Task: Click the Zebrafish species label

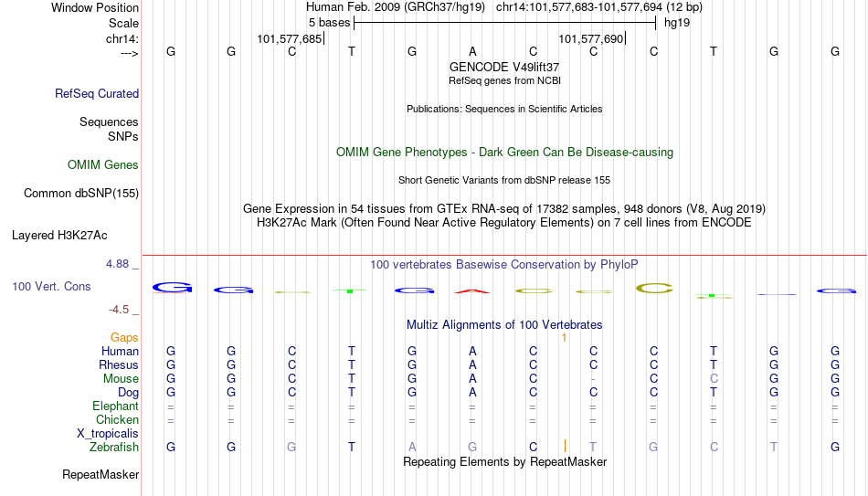Action: click(114, 447)
